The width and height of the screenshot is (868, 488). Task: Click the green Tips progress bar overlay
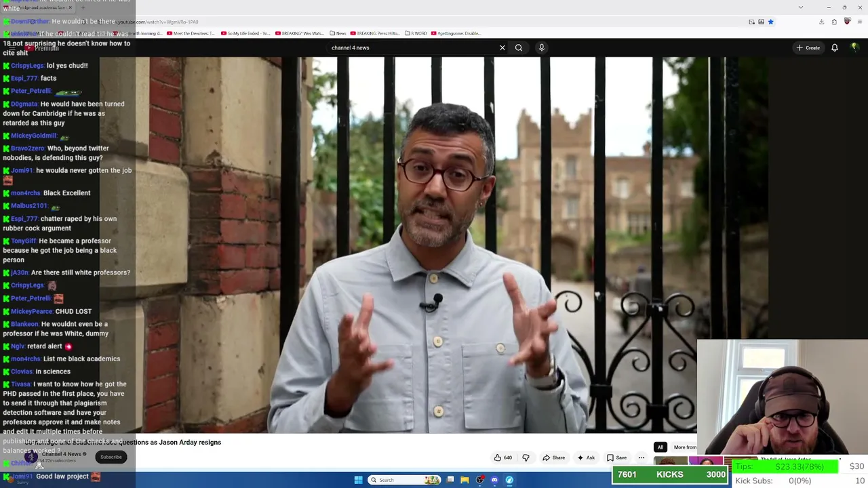coord(785,466)
